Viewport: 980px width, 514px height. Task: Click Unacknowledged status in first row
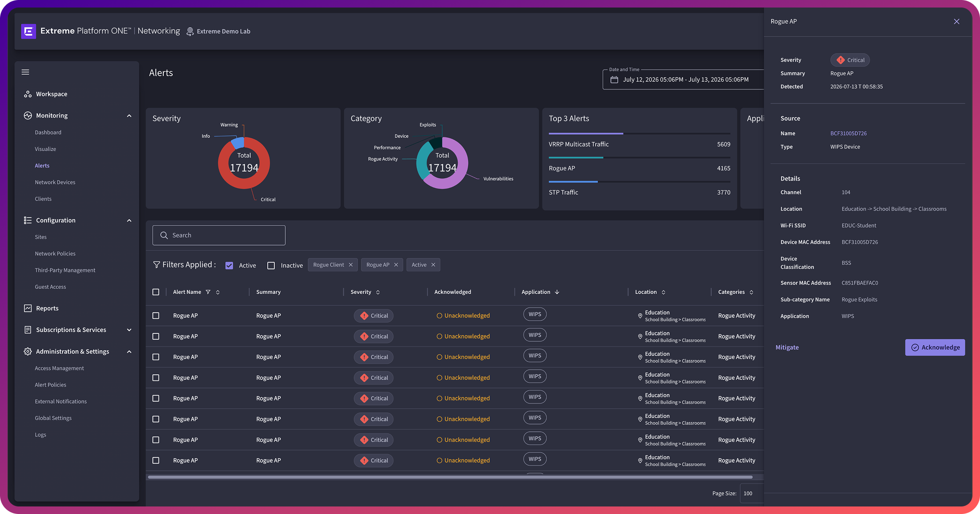point(463,316)
